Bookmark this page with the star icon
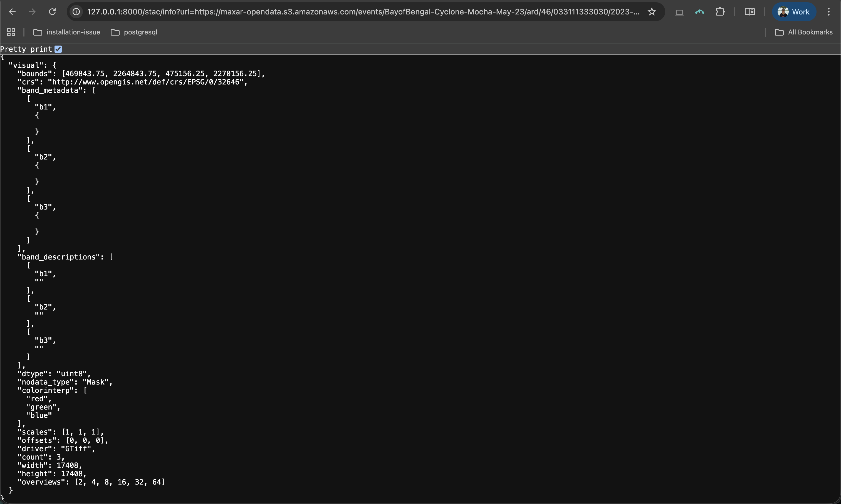The height and width of the screenshot is (504, 841). click(651, 12)
